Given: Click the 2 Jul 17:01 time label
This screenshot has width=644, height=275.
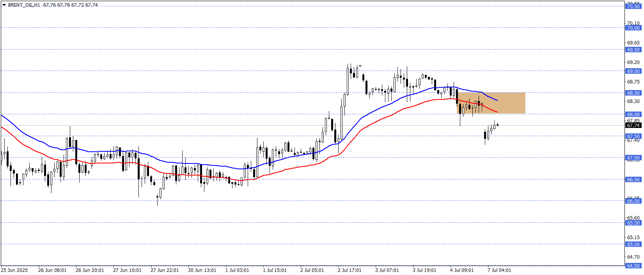Looking at the screenshot, I should coord(349,270).
